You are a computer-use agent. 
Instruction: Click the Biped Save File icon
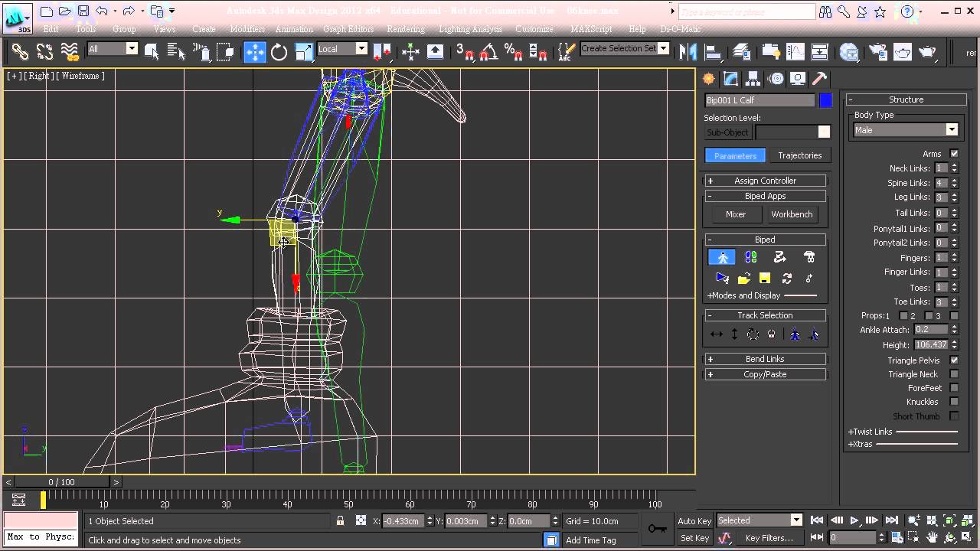pyautogui.click(x=764, y=278)
